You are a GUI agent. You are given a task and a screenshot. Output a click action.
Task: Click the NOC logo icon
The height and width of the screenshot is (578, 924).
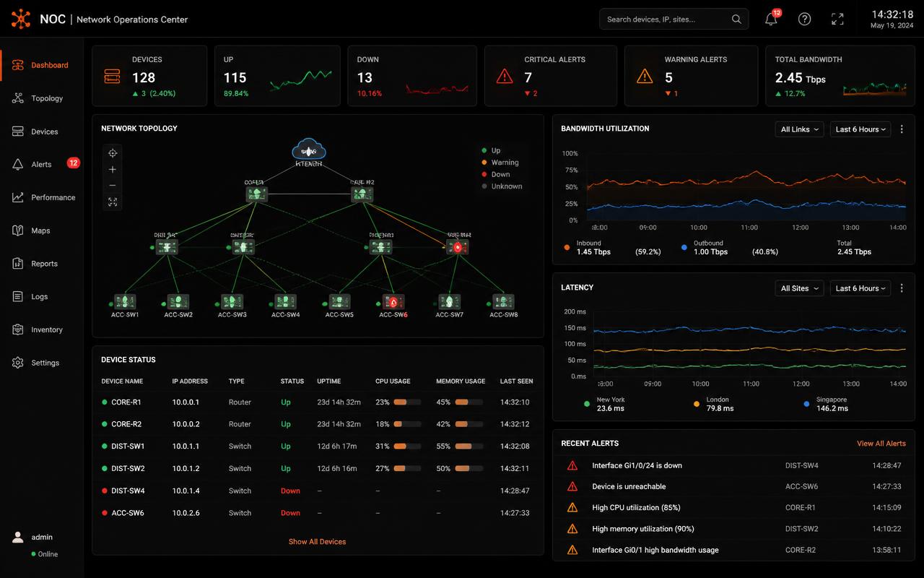(21, 19)
